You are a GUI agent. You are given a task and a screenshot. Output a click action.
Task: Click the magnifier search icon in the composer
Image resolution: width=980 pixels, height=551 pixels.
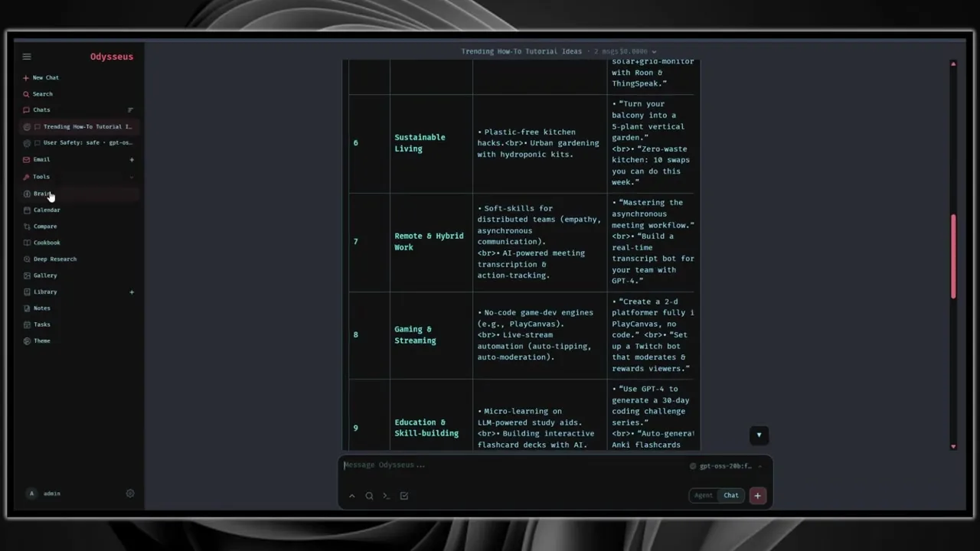(369, 496)
